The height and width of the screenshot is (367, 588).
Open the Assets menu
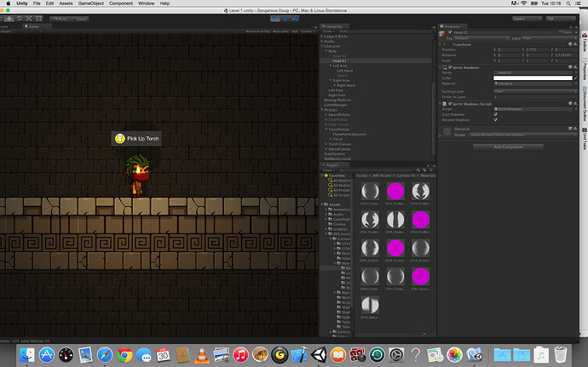(x=66, y=3)
